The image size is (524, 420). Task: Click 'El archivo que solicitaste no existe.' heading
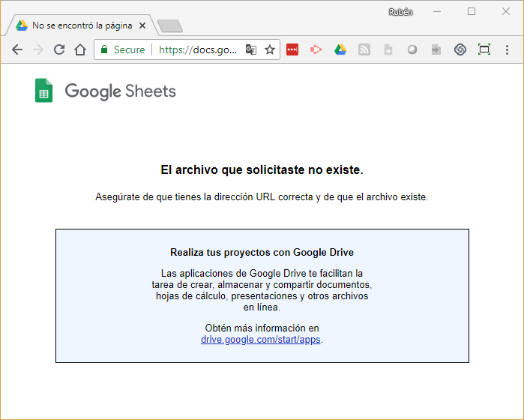click(262, 169)
